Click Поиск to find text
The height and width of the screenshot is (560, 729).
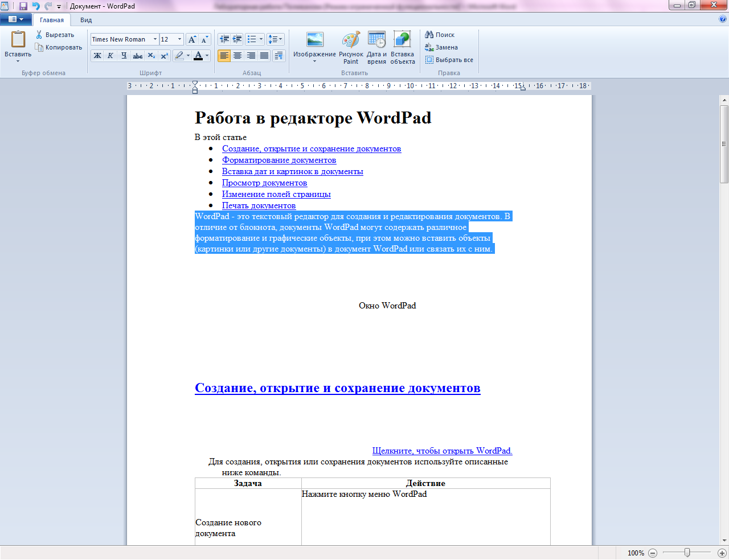[x=440, y=35]
